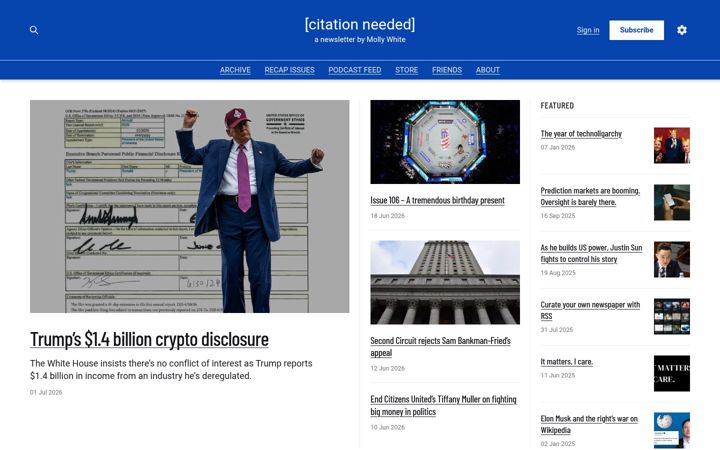Open the RSS newspaper grid thumbnail
The image size is (720, 450).
[672, 316]
